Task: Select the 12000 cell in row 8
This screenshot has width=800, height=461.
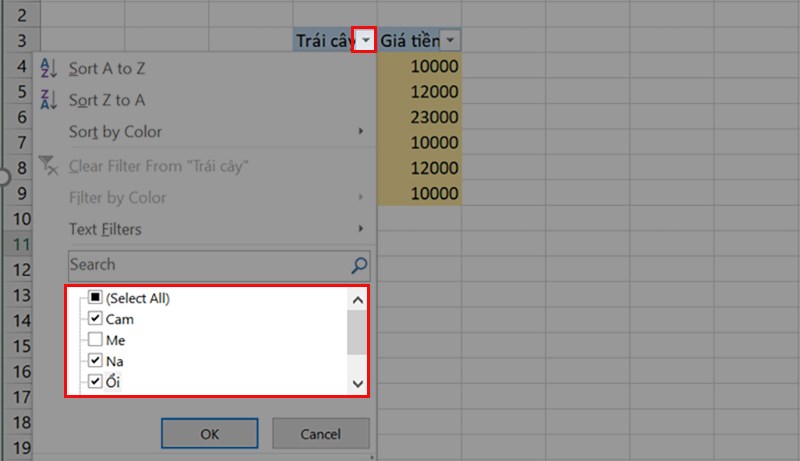Action: 419,168
